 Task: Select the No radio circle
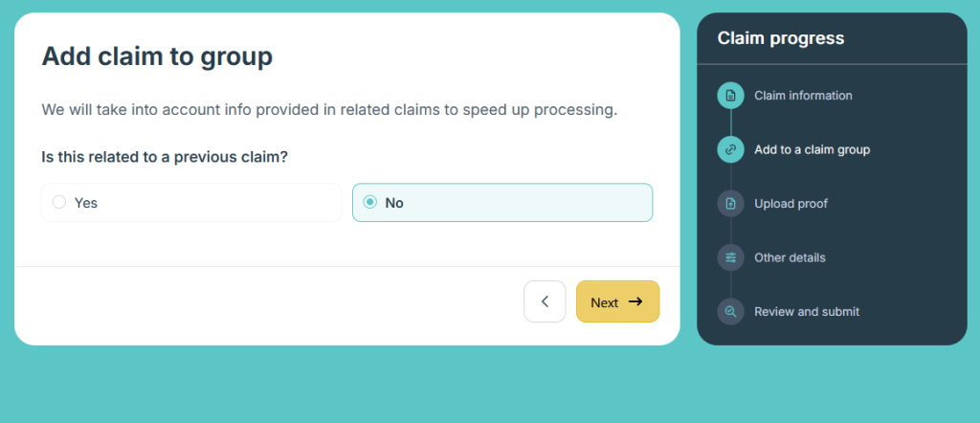(370, 202)
